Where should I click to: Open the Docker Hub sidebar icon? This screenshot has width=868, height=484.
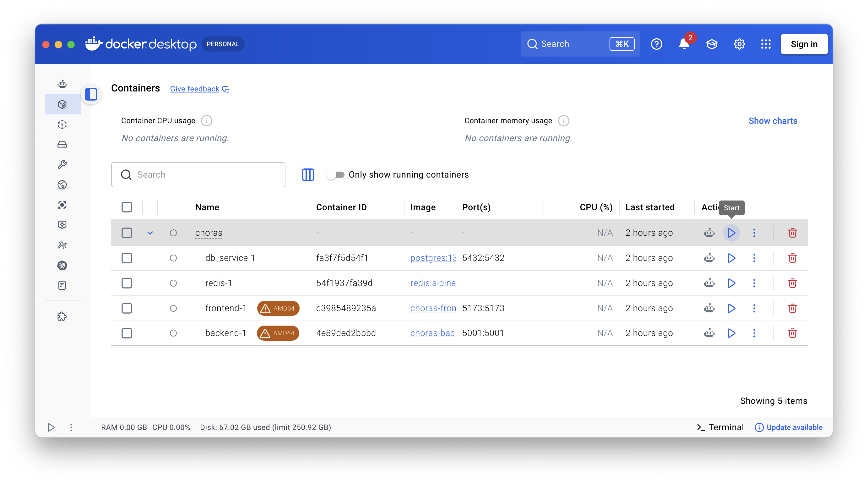pos(62,185)
